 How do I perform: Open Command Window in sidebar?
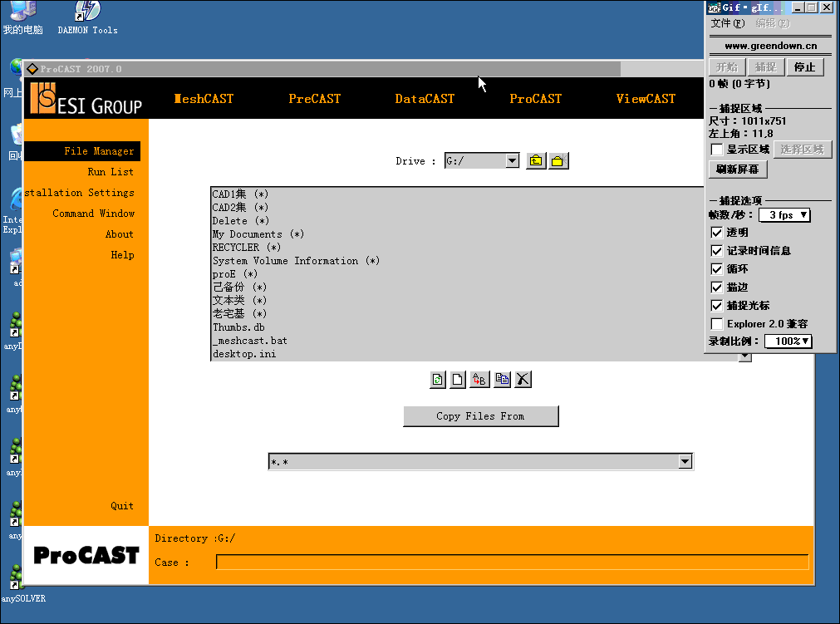[x=93, y=214]
